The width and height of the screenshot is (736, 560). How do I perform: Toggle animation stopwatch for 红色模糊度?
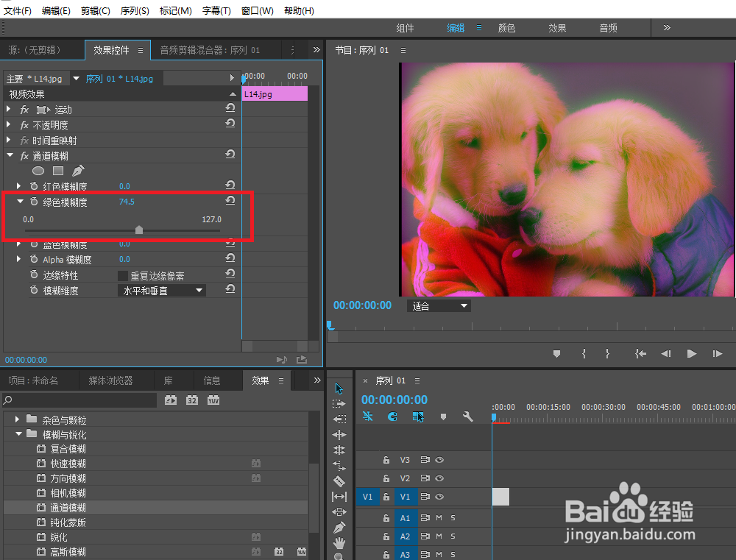coord(34,186)
